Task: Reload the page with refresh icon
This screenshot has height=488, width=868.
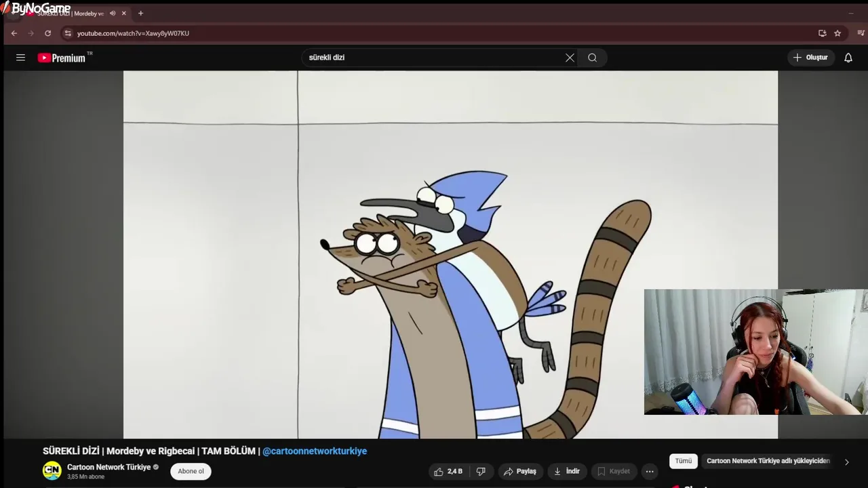Action: click(x=47, y=33)
